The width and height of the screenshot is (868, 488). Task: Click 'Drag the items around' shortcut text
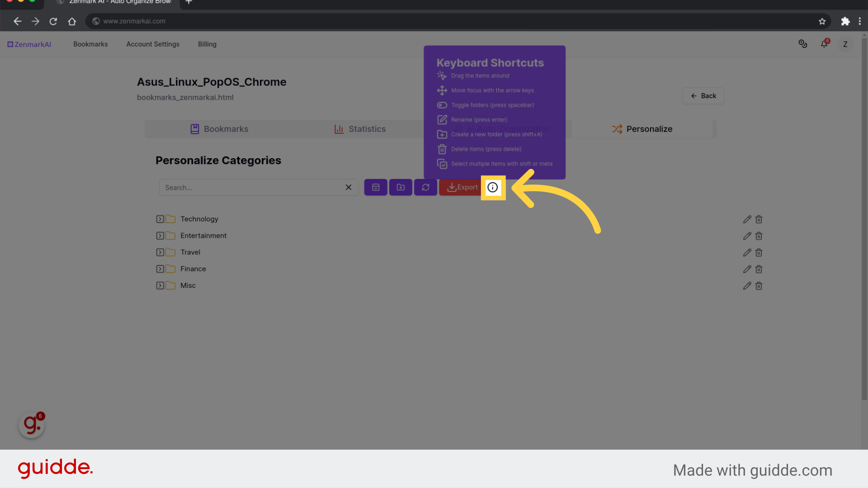pos(480,76)
